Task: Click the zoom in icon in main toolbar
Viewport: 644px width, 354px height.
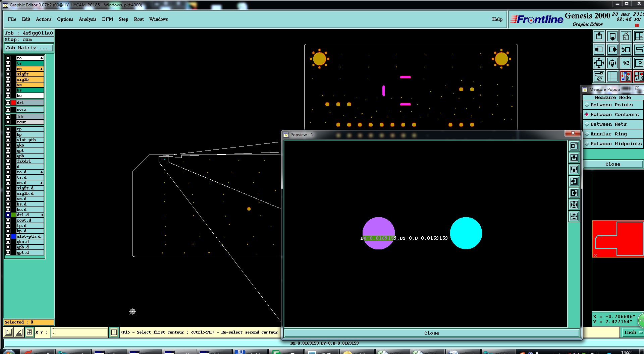Action: coord(599,63)
